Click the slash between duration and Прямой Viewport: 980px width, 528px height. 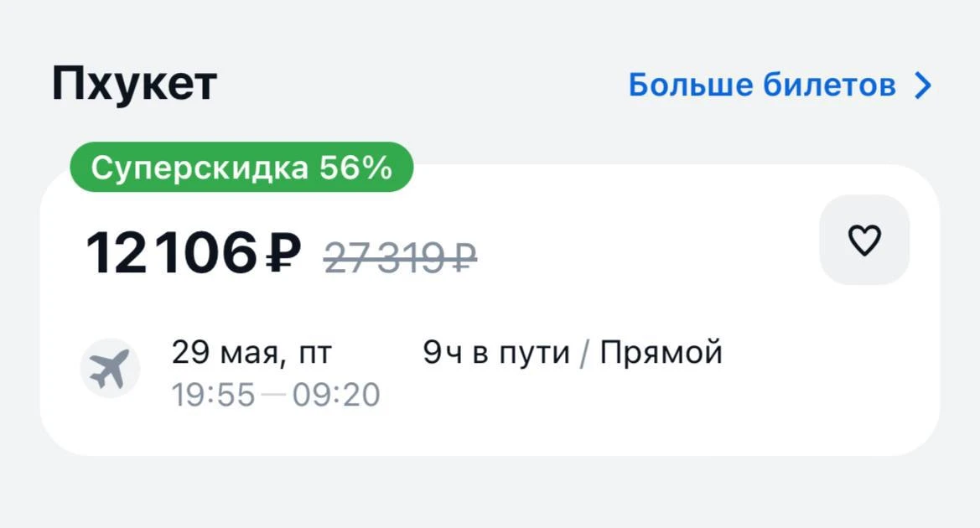(584, 354)
